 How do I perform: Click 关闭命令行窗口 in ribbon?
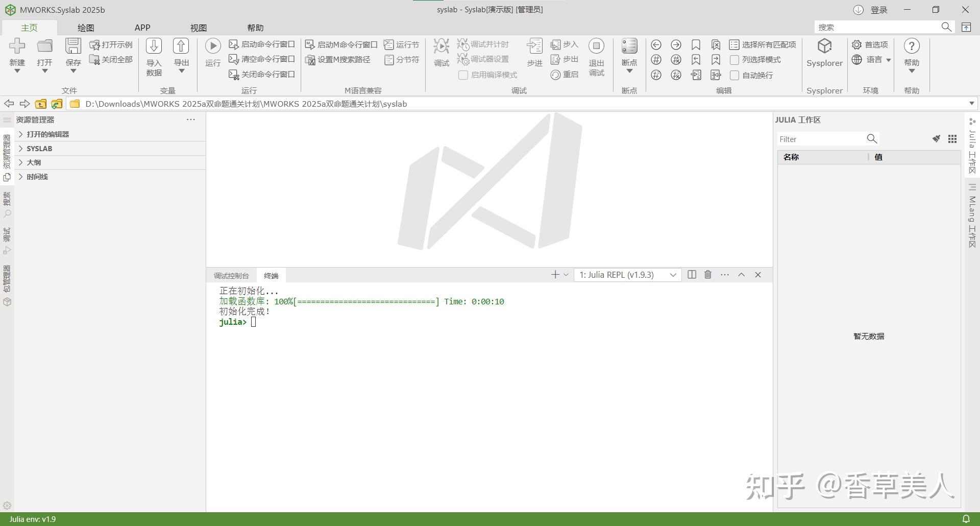pos(262,75)
